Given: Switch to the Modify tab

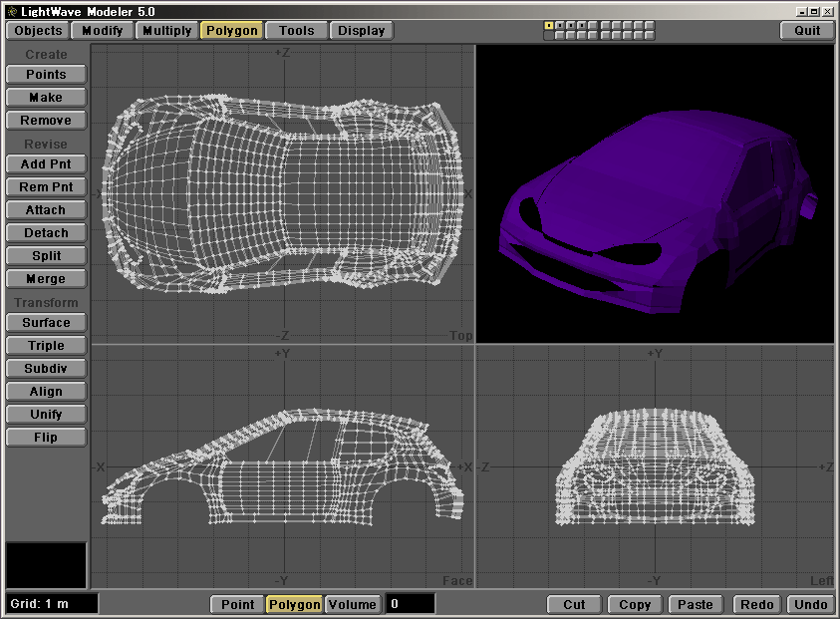Looking at the screenshot, I should 102,30.
